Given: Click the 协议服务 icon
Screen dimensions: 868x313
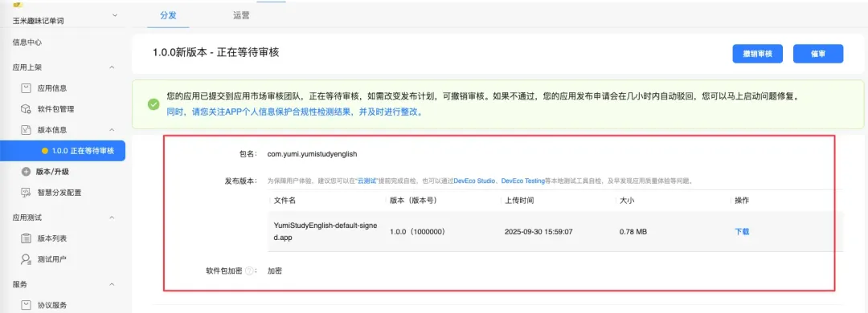Looking at the screenshot, I should coord(26,305).
